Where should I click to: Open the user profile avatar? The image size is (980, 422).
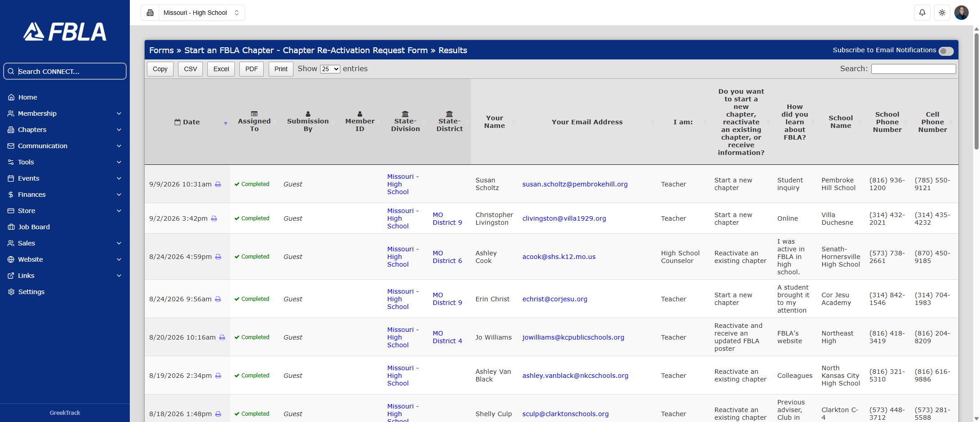coord(962,13)
